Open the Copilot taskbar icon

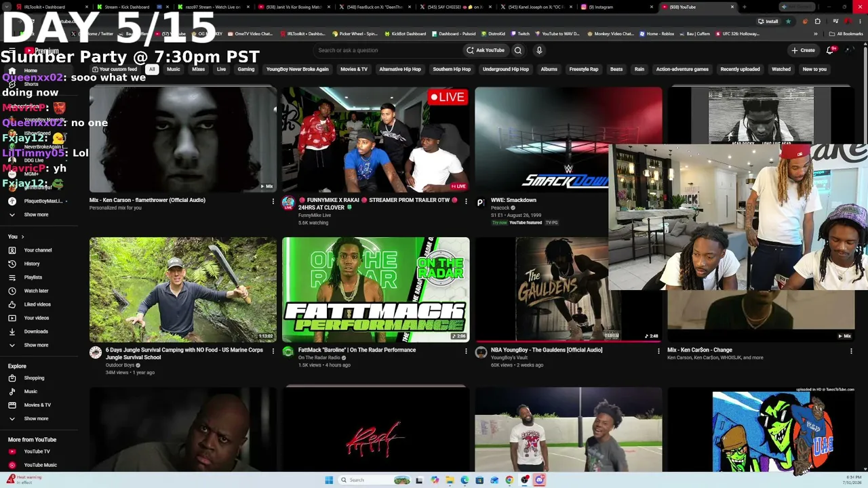435,480
